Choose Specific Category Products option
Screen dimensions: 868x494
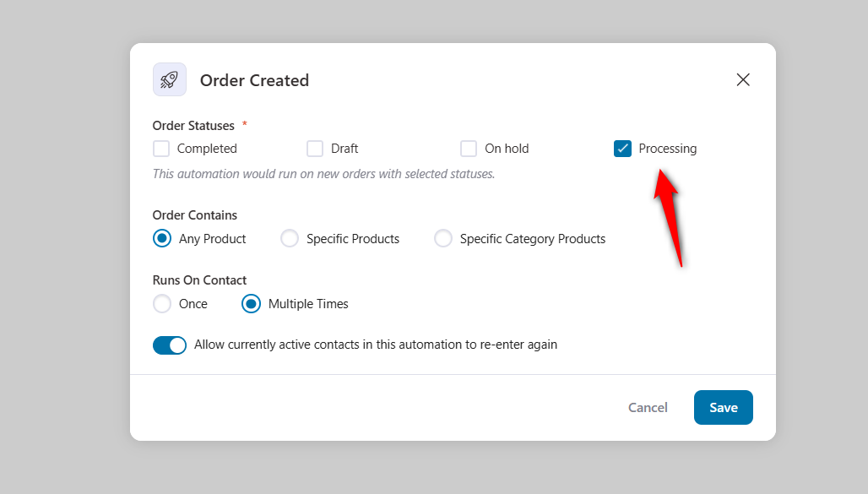tap(443, 238)
